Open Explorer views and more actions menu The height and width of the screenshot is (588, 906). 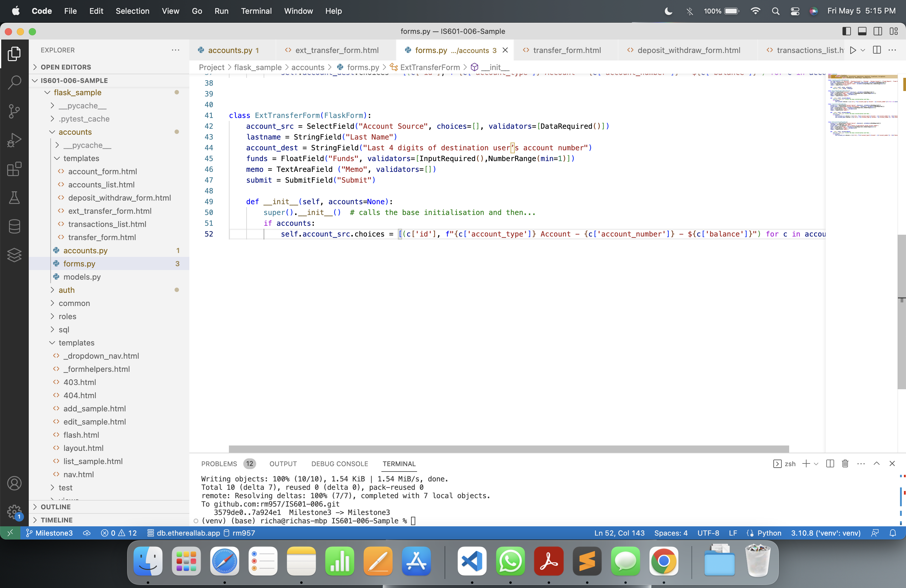pyautogui.click(x=175, y=50)
